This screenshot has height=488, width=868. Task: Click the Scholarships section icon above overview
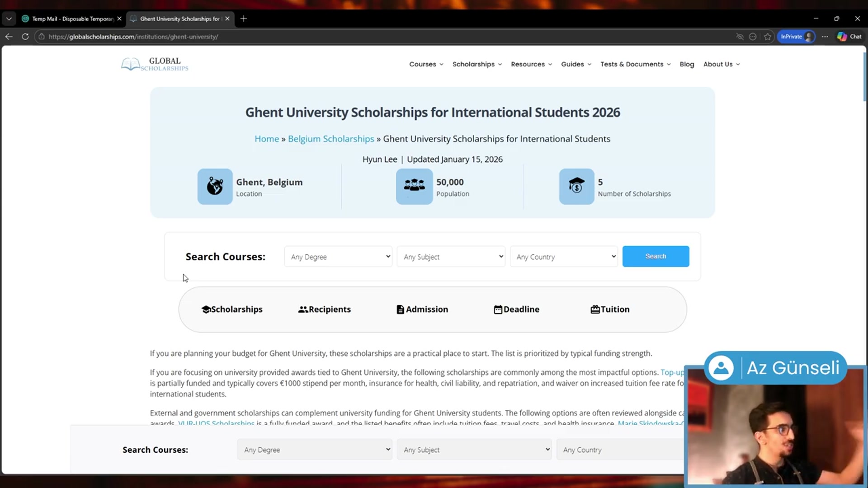click(x=206, y=309)
